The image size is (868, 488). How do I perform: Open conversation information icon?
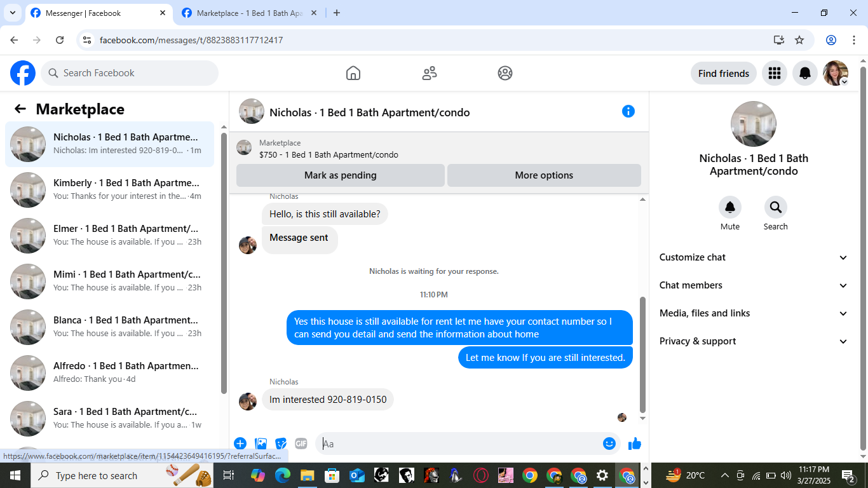628,111
